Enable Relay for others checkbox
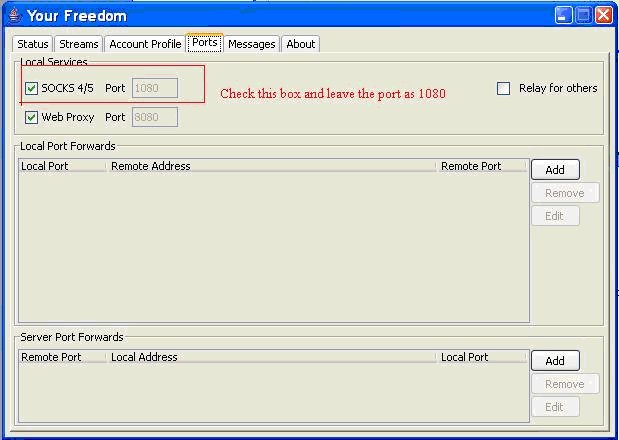This screenshot has height=440, width=619. point(503,88)
